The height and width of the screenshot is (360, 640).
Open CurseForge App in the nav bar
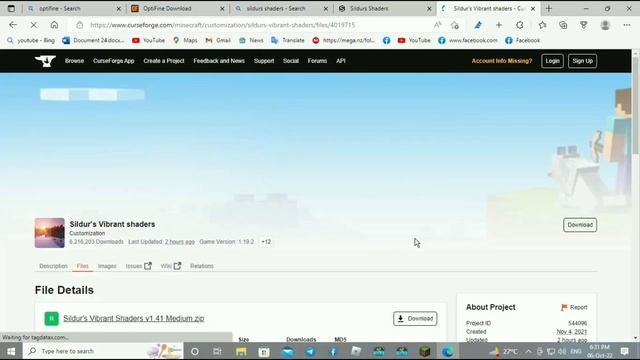(x=113, y=61)
